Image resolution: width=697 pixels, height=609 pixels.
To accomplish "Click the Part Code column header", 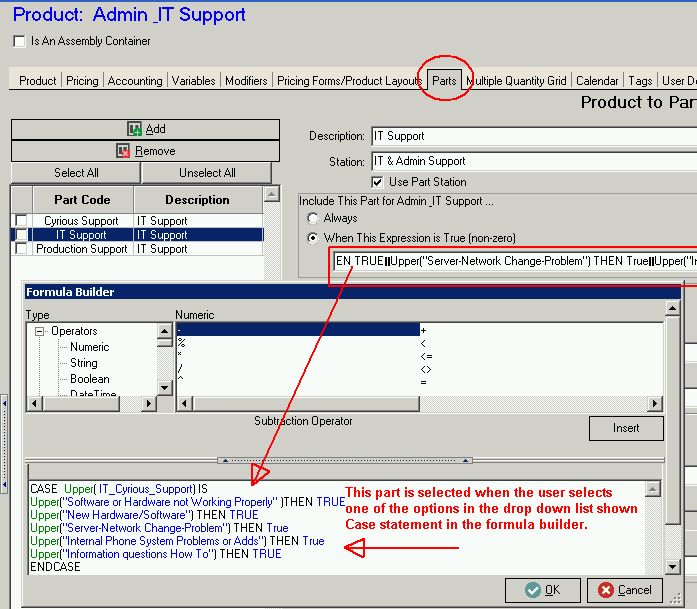I will [83, 200].
